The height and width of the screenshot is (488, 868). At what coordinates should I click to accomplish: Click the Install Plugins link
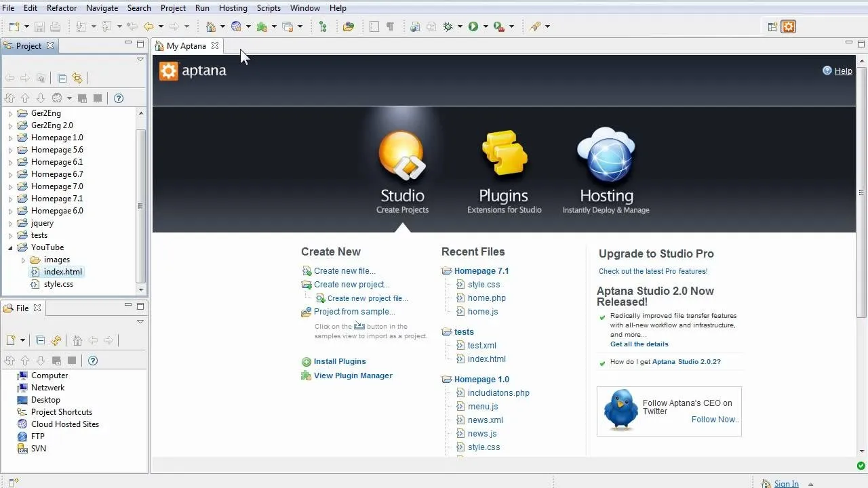(x=340, y=362)
